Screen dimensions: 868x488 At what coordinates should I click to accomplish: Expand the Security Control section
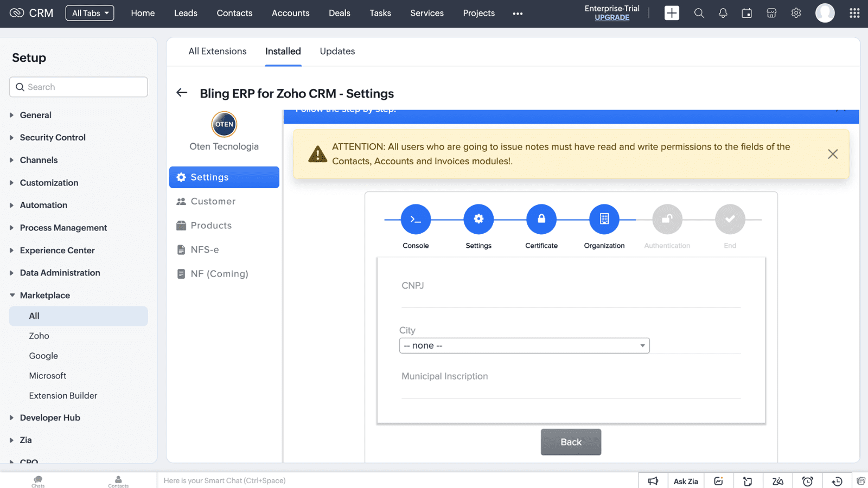[53, 138]
